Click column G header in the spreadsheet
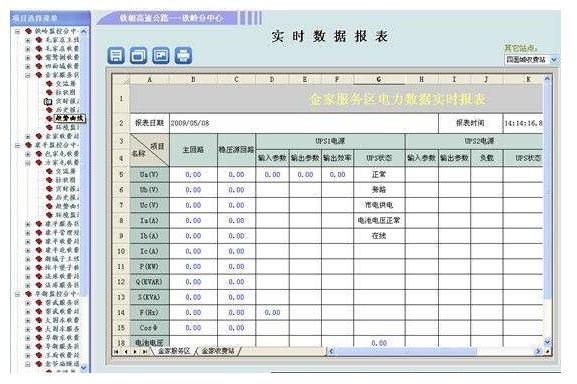The width and height of the screenshot is (577, 384). pyautogui.click(x=379, y=79)
